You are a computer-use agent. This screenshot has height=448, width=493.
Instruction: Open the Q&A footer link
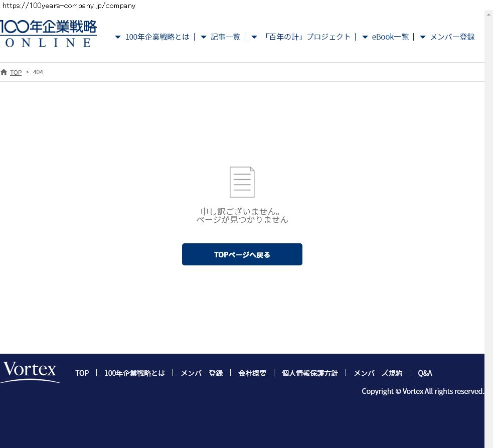pos(425,373)
